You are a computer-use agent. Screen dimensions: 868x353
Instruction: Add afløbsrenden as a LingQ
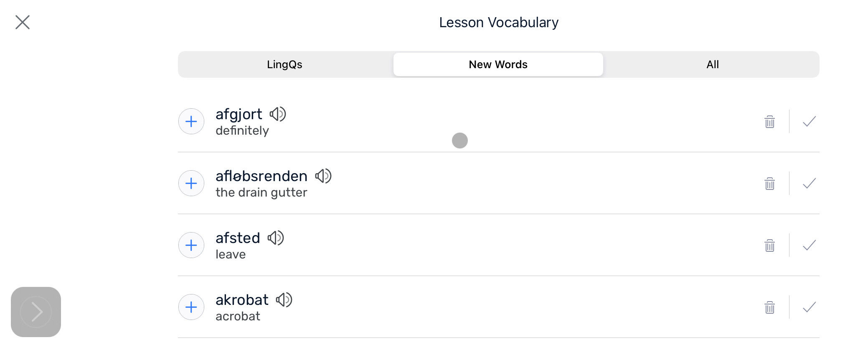[191, 183]
